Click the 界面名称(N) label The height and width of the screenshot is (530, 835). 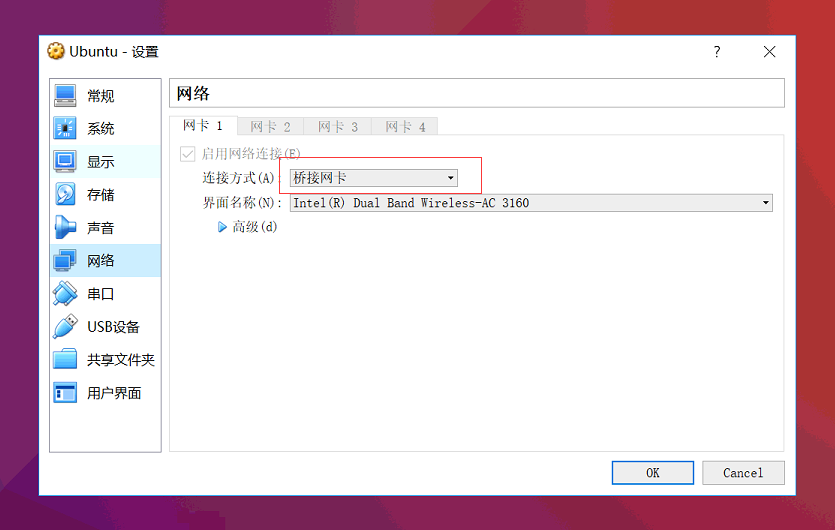242,203
